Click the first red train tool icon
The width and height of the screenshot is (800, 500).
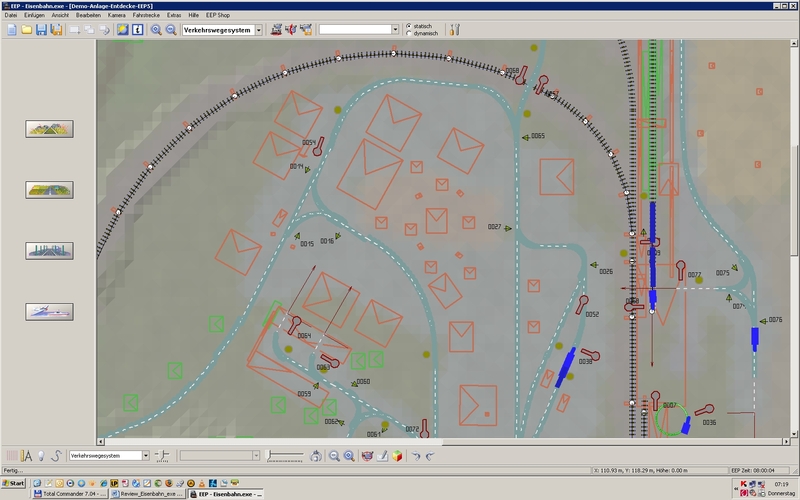[276, 30]
